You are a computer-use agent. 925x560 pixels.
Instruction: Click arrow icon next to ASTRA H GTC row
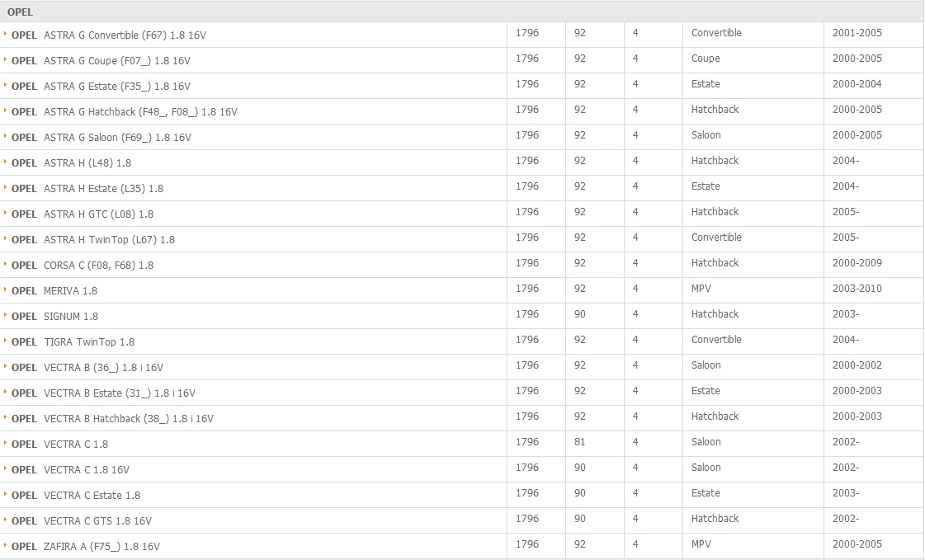click(x=5, y=213)
